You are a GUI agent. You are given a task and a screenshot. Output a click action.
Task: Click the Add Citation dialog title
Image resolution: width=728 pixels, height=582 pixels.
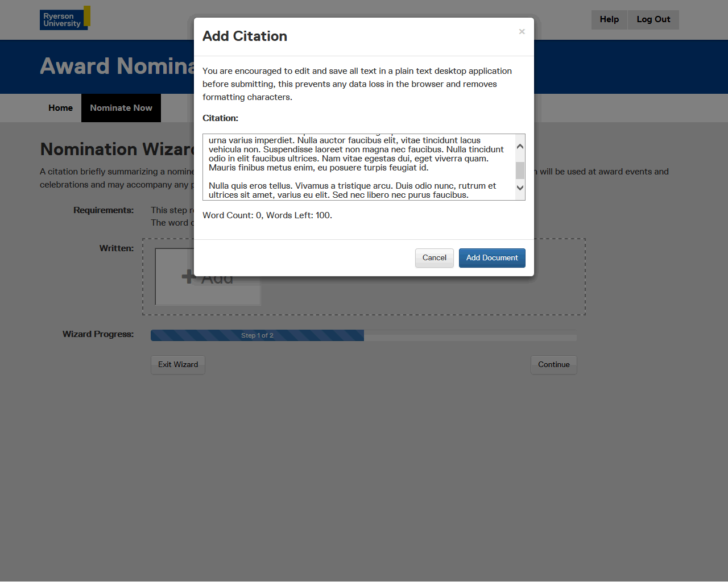click(x=245, y=36)
